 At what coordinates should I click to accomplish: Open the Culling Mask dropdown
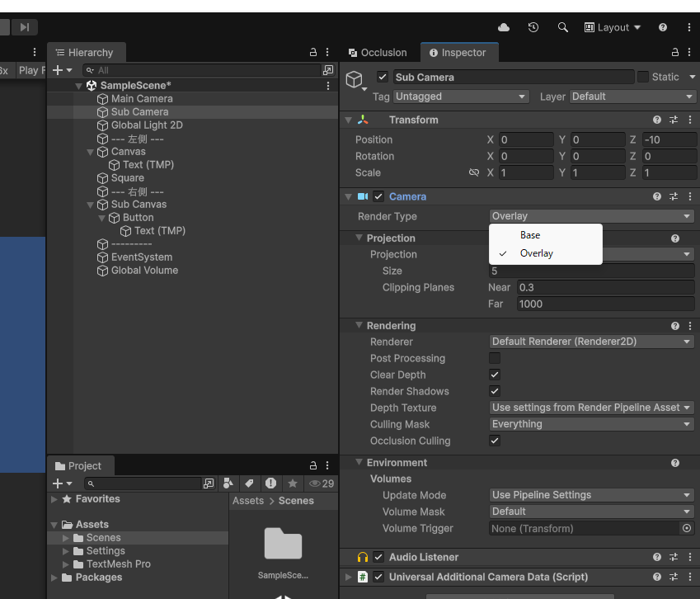click(591, 424)
